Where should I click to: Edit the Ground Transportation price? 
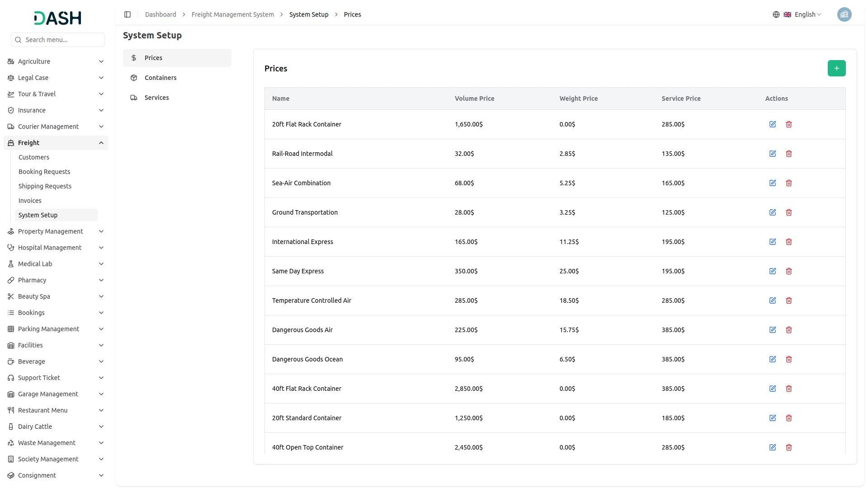773,212
